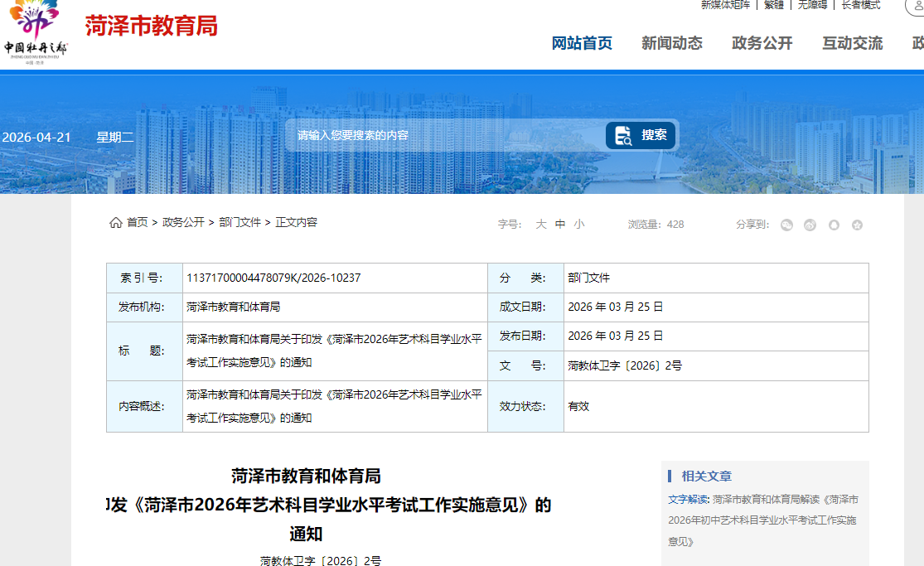Click the home icon in breadcrumb
The image size is (924, 566).
(116, 222)
